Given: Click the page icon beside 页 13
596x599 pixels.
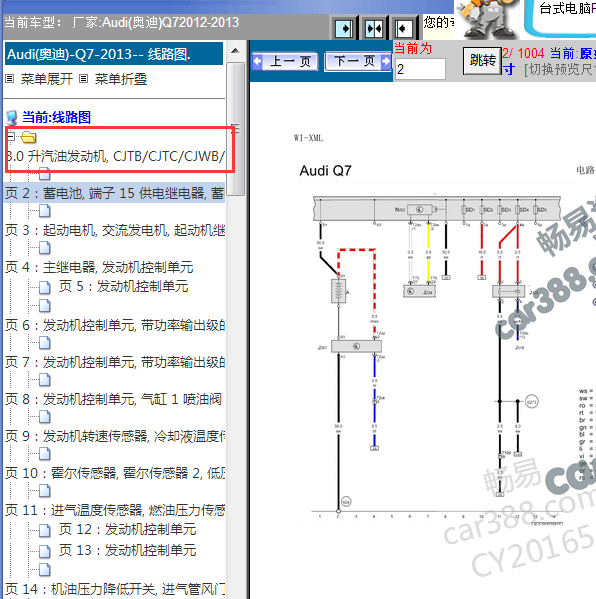Looking at the screenshot, I should pyautogui.click(x=45, y=551).
